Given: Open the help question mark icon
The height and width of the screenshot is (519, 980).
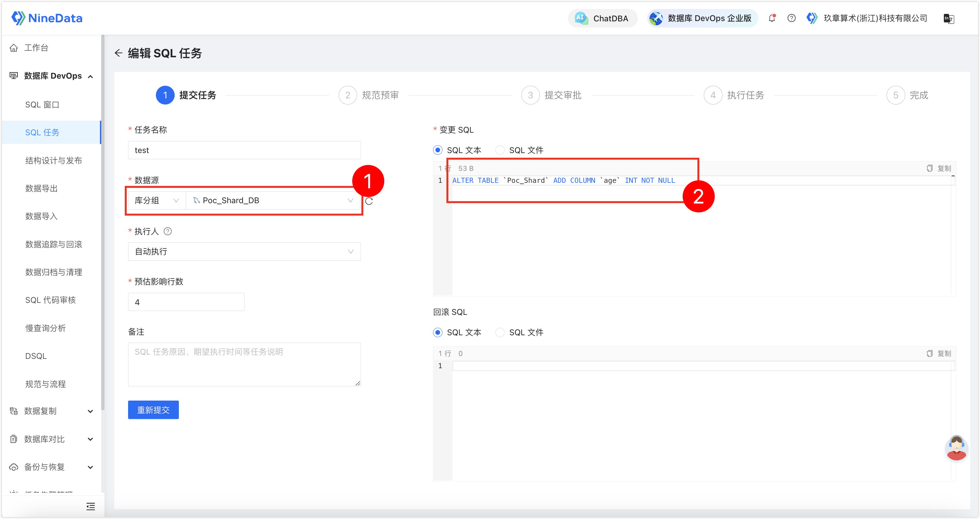Looking at the screenshot, I should 791,18.
